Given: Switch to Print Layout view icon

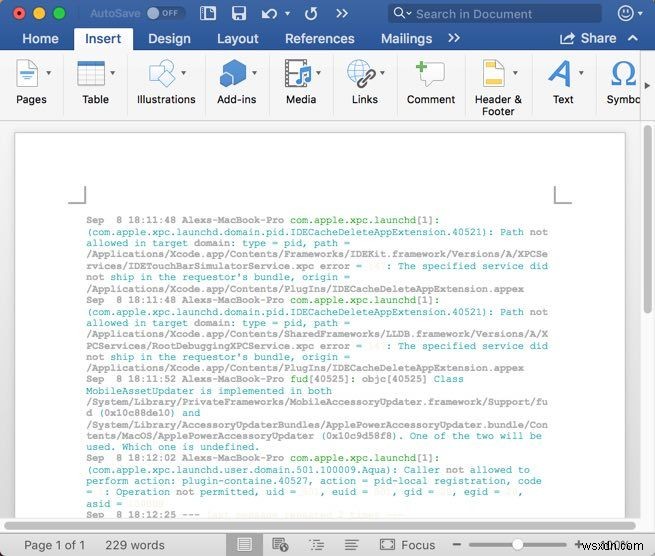Looking at the screenshot, I should click(244, 544).
